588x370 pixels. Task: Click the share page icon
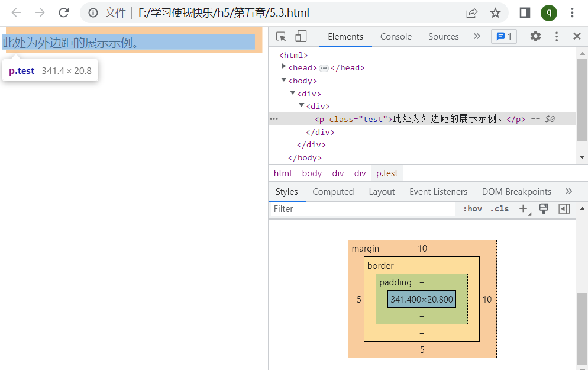coord(471,13)
